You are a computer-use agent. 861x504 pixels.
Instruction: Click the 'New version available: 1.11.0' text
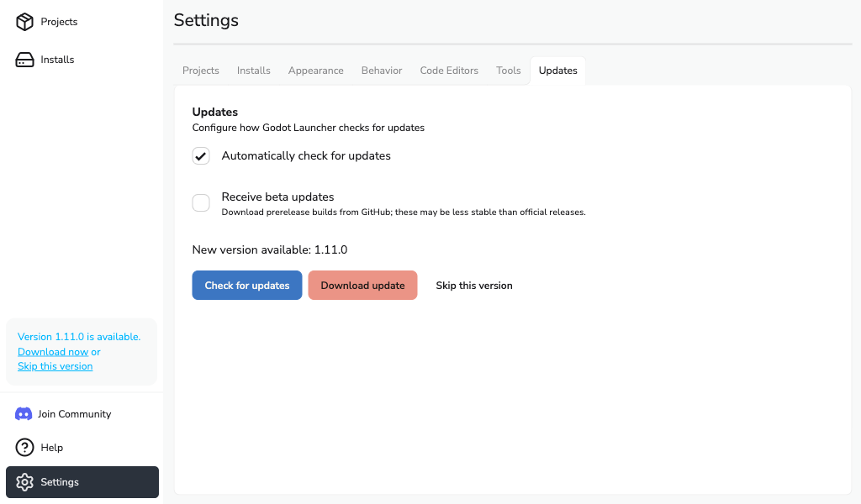pos(270,249)
